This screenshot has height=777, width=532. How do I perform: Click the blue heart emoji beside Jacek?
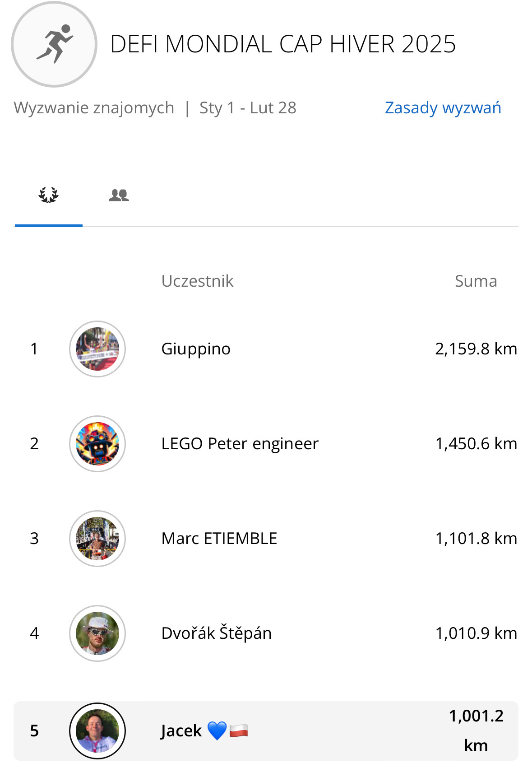pos(217,731)
